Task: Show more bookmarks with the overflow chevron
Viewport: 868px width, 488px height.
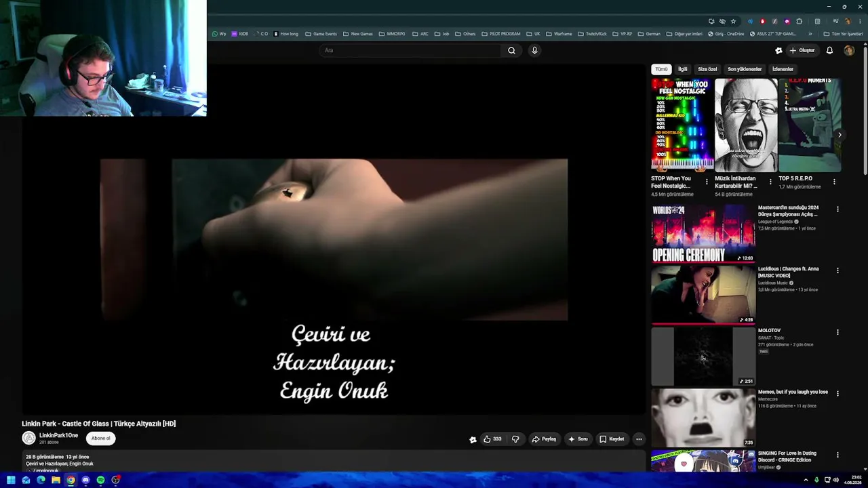Action: pyautogui.click(x=810, y=34)
